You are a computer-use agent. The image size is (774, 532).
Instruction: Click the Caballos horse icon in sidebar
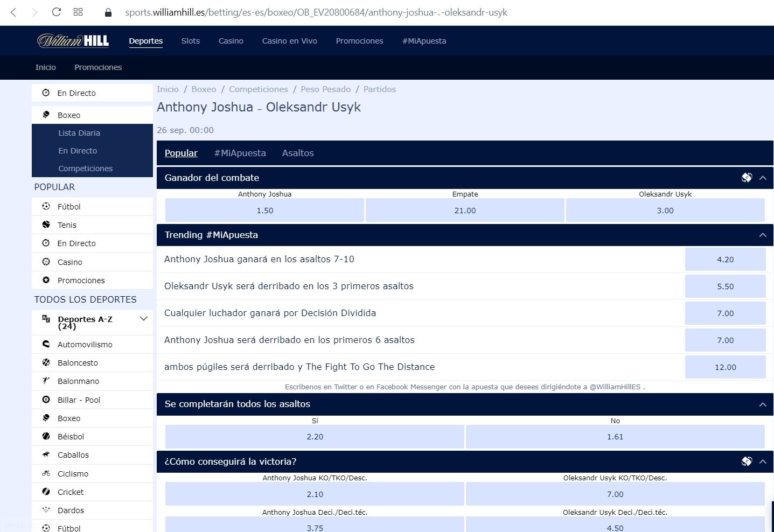[46, 455]
